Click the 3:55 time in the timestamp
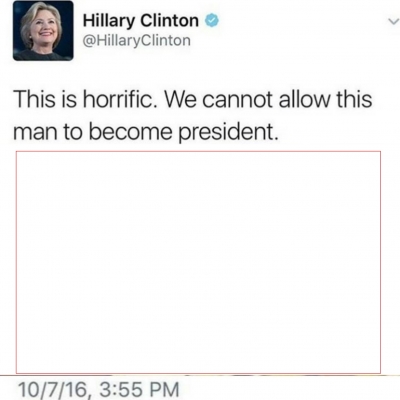400x400 pixels. tap(119, 389)
